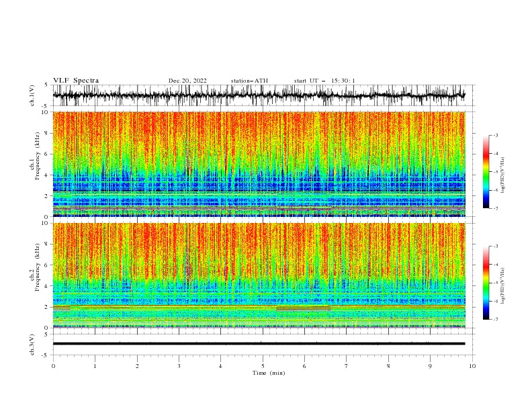Click the 'VLF Spectra' title text

pyautogui.click(x=76, y=81)
